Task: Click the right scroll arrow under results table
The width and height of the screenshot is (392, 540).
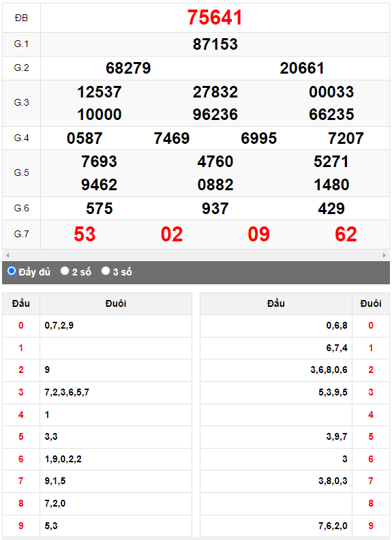Action: (385, 255)
